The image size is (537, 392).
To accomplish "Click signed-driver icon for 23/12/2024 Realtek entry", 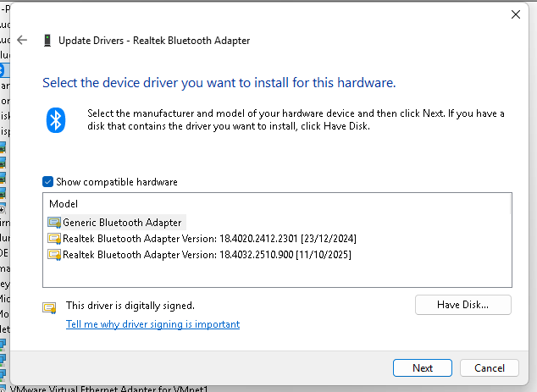I will coord(54,239).
